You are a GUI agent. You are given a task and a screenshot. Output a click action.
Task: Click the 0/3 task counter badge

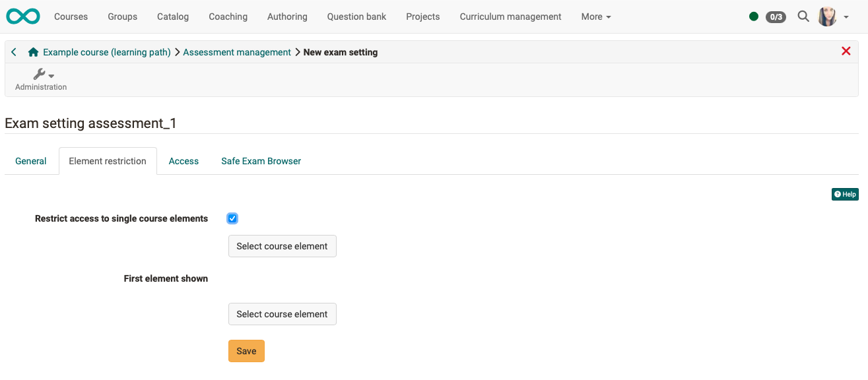point(775,16)
